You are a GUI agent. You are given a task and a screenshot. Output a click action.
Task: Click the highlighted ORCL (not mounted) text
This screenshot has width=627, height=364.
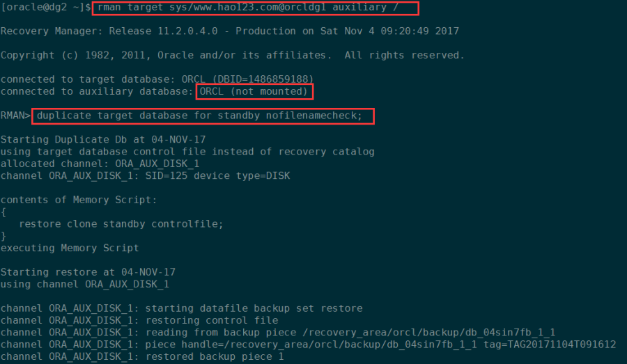click(x=254, y=91)
